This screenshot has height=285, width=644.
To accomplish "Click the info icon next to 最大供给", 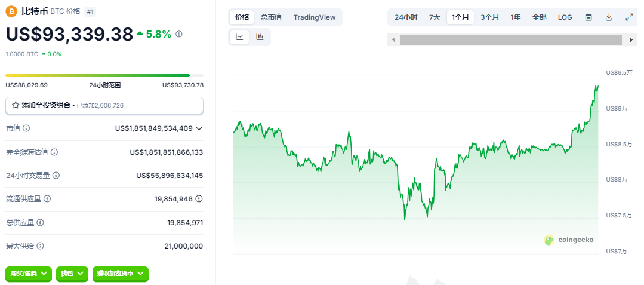I will point(40,246).
